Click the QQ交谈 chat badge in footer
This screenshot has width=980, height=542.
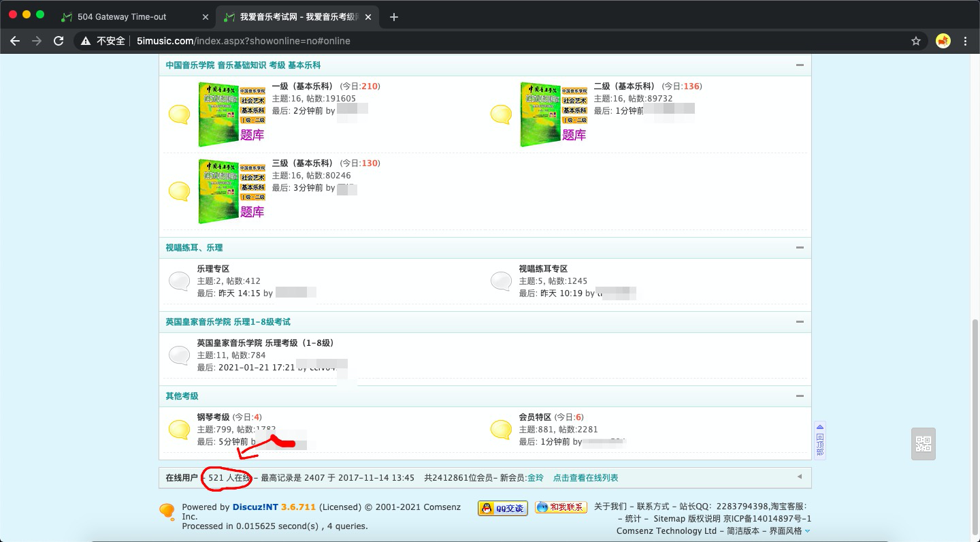(x=503, y=508)
